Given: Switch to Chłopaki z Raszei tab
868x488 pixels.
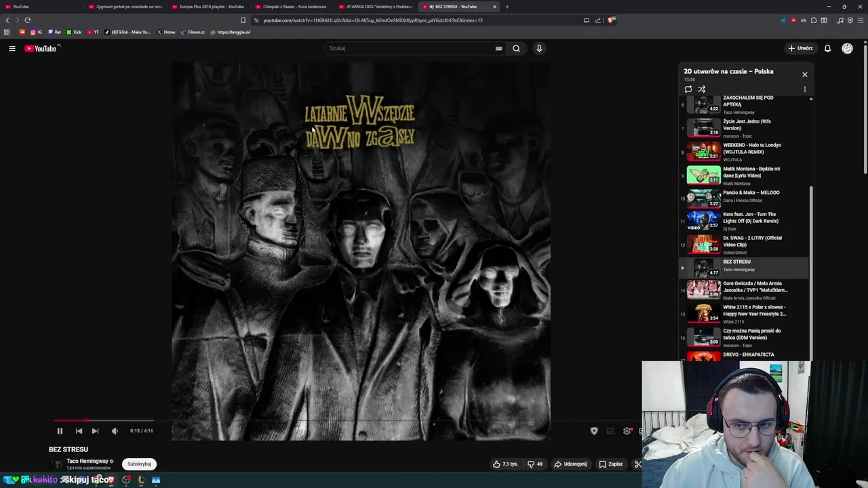Looking at the screenshot, I should tap(292, 7).
